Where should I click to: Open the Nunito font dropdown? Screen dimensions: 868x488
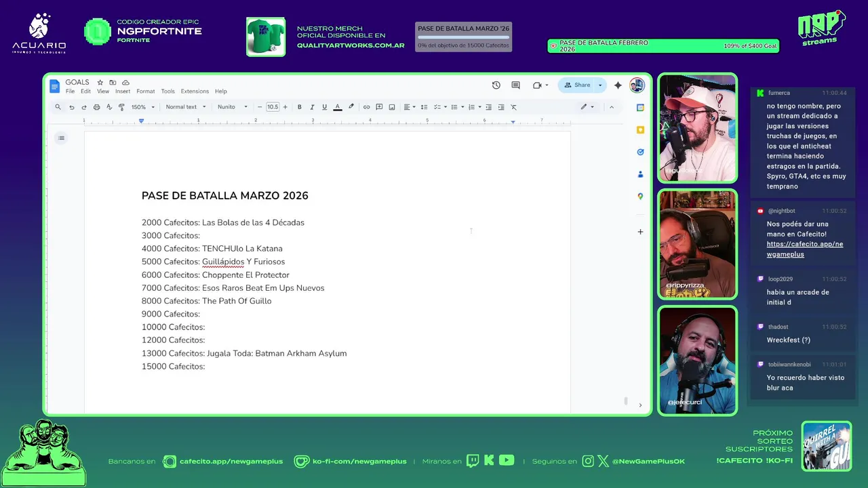click(233, 107)
